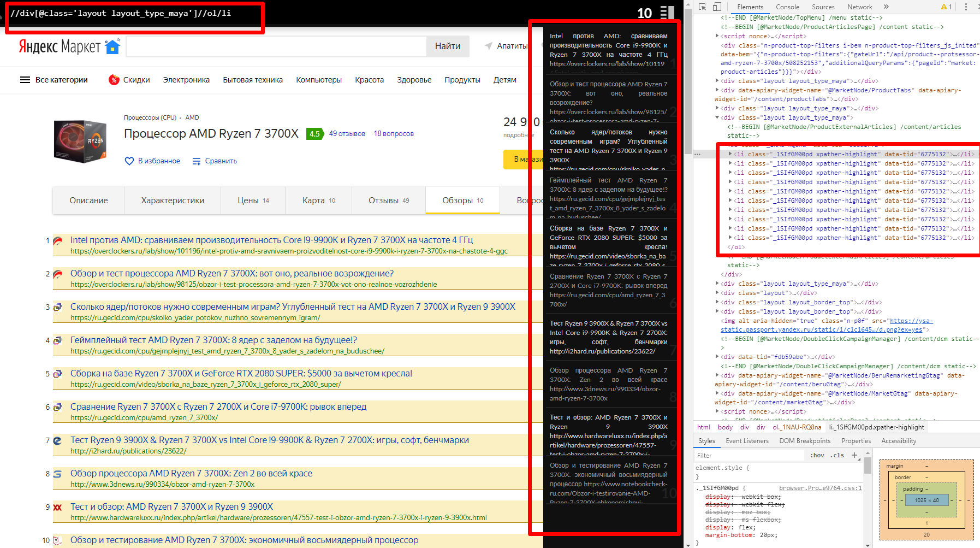Viewport: 980px width, 548px height.
Task: Open DevTools three-dot customize menu
Action: point(966,7)
